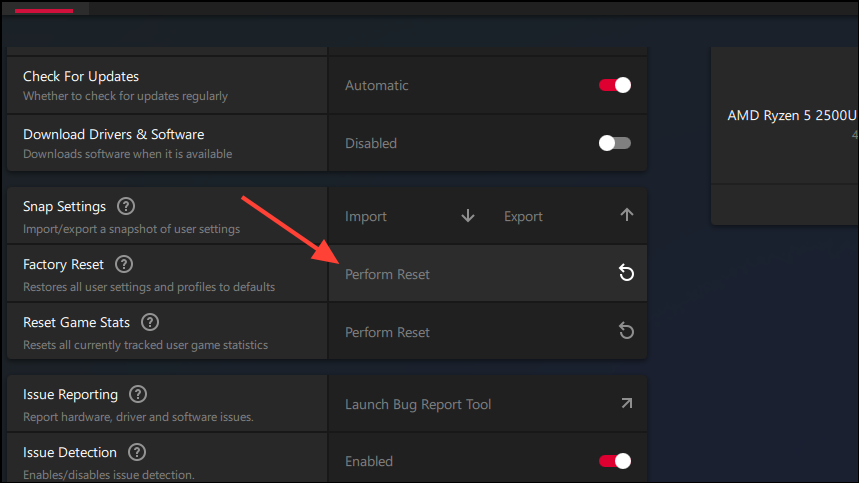Screen dimensions: 859x483
Task: Open help icon beside Factory Reset
Action: (124, 264)
